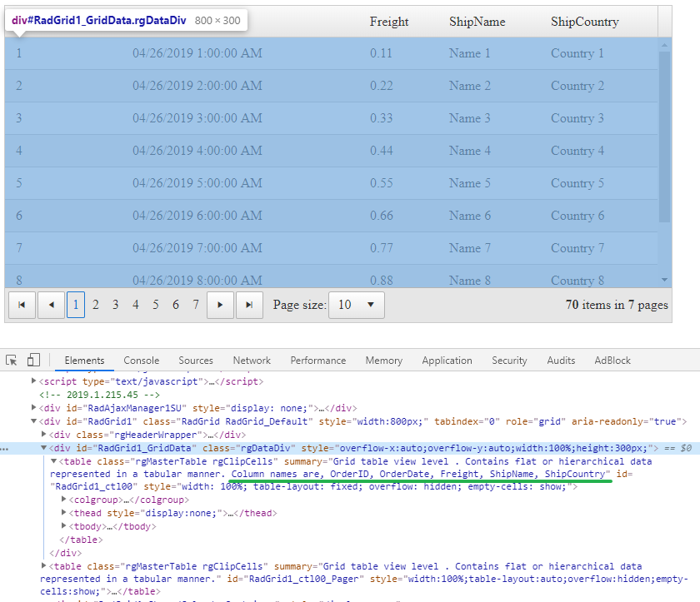Open the Network tab
The height and width of the screenshot is (602, 700).
click(252, 361)
